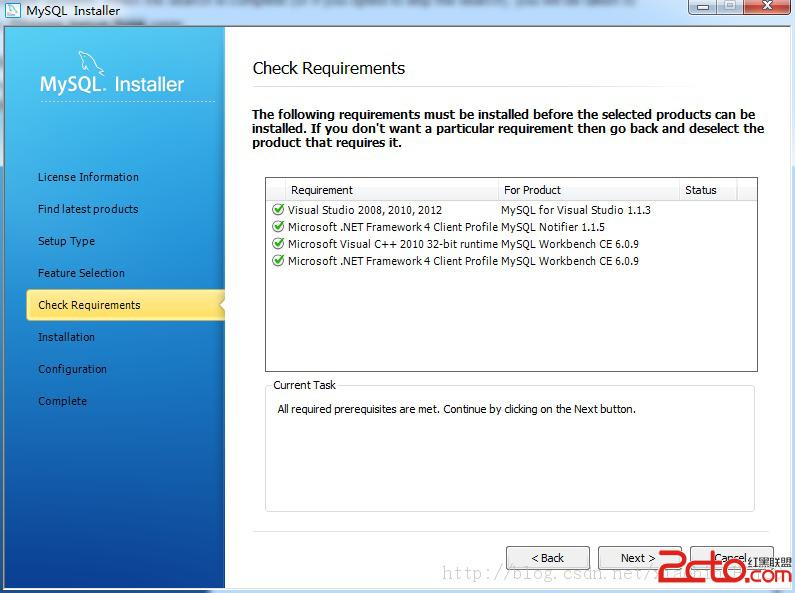Select the Complete step in the sidebar
Image resolution: width=795 pixels, height=593 pixels.
click(x=62, y=401)
